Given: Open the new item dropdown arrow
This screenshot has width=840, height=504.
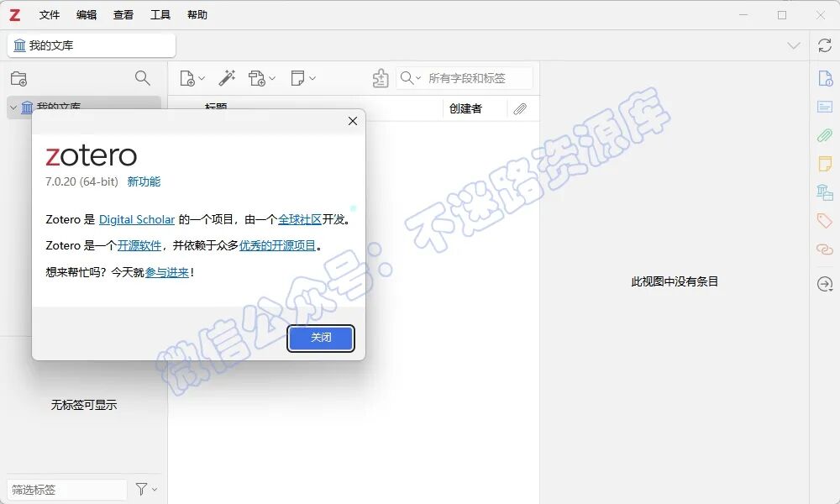Looking at the screenshot, I should (202, 78).
